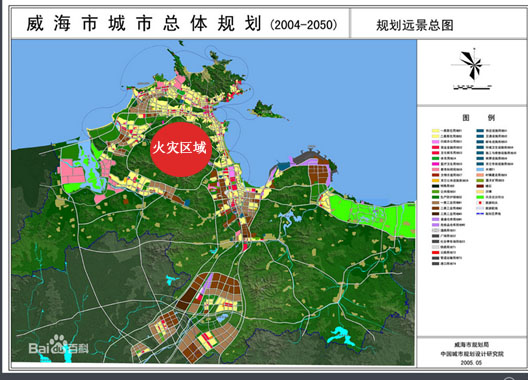
Task: Click the 中国城市规划设计研究院 credit text
Action: 472,354
